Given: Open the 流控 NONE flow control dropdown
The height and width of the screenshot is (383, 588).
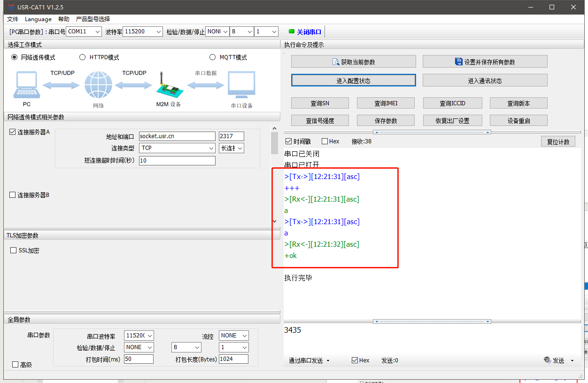Looking at the screenshot, I should coord(234,336).
